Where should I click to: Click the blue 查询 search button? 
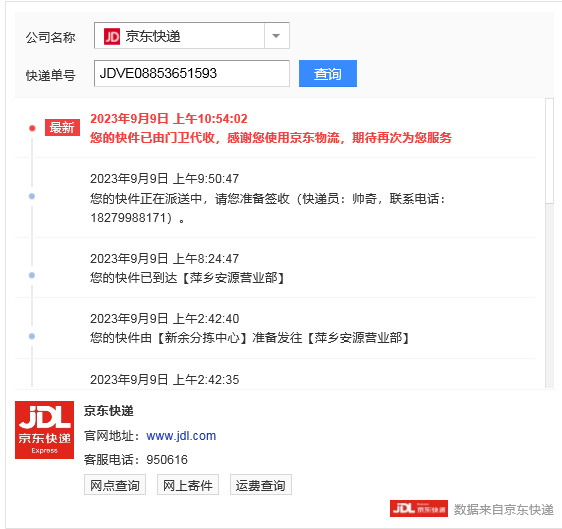click(328, 73)
